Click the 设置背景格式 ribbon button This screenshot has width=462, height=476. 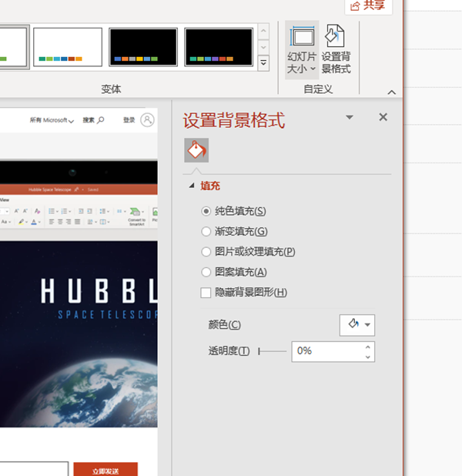pos(336,50)
